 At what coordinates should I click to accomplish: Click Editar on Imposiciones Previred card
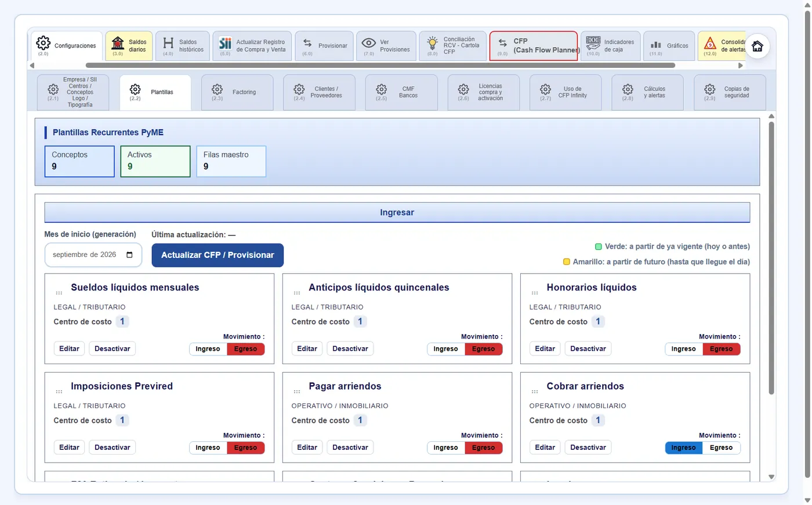click(69, 448)
